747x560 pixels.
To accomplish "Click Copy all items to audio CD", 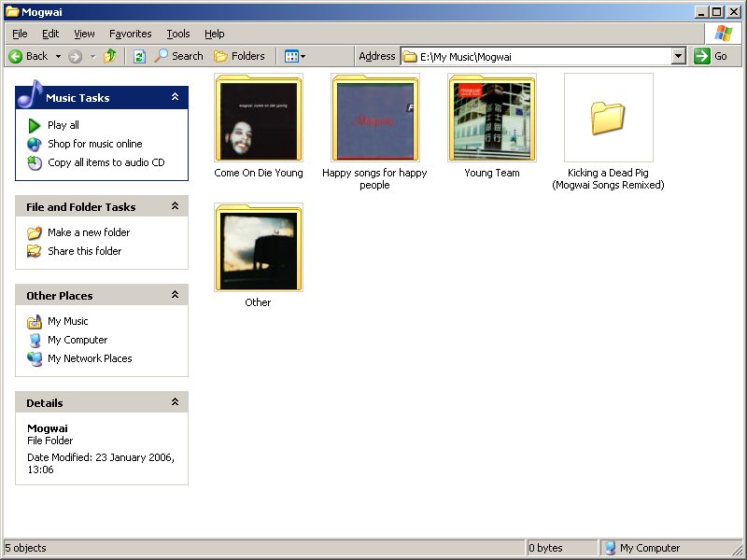I will coord(106,162).
